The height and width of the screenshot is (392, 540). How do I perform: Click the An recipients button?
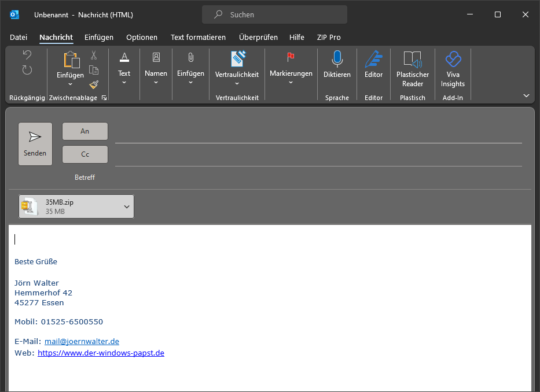tap(85, 131)
